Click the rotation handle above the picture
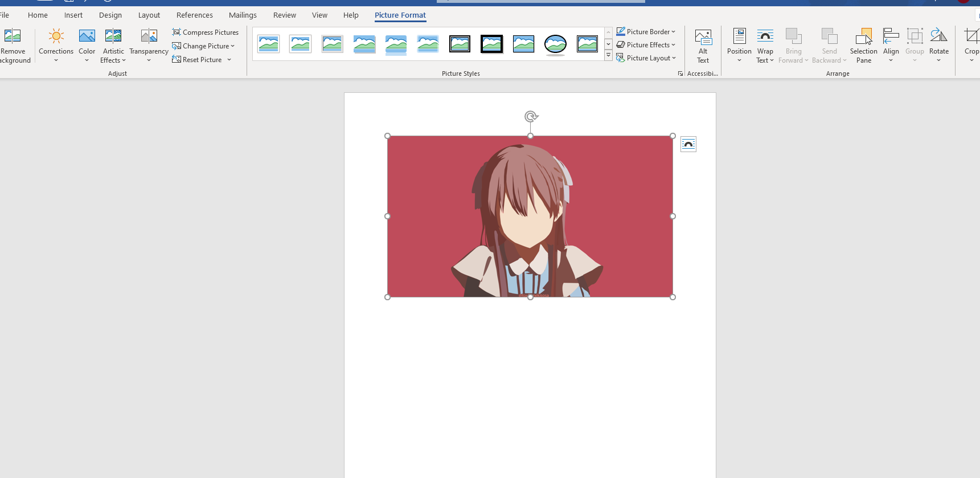This screenshot has width=980, height=478. [531, 117]
